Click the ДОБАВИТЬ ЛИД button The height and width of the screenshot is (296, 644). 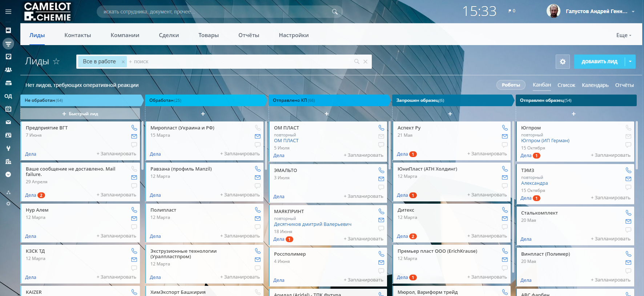(599, 61)
